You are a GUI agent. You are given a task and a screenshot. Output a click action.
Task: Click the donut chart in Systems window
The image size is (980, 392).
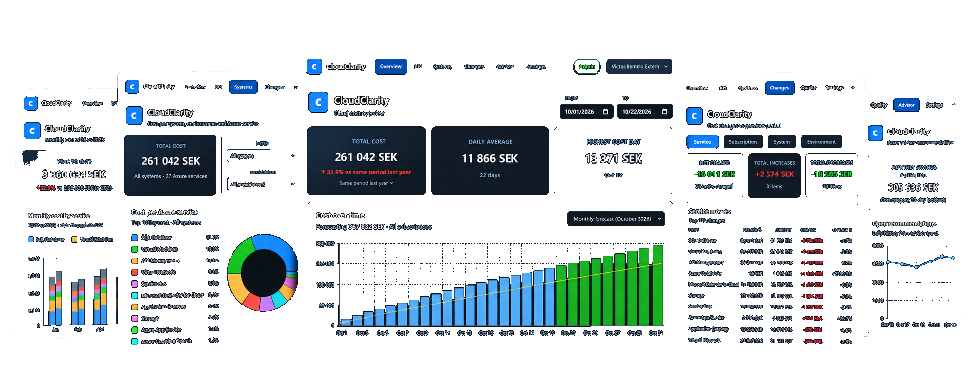[x=262, y=272]
